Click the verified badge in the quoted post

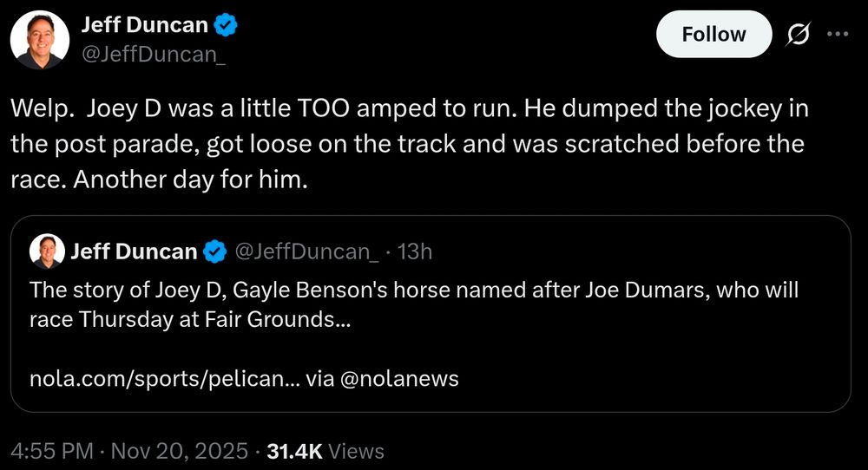pyautogui.click(x=214, y=252)
